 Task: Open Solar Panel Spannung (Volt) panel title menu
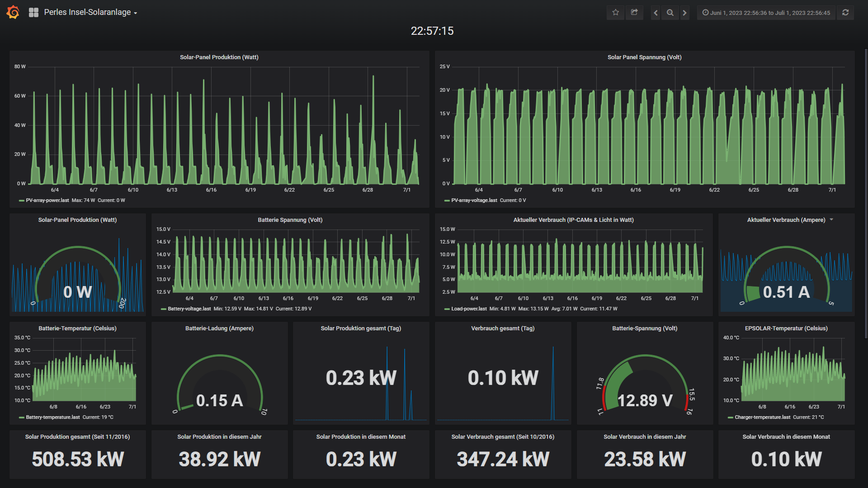[x=644, y=57]
